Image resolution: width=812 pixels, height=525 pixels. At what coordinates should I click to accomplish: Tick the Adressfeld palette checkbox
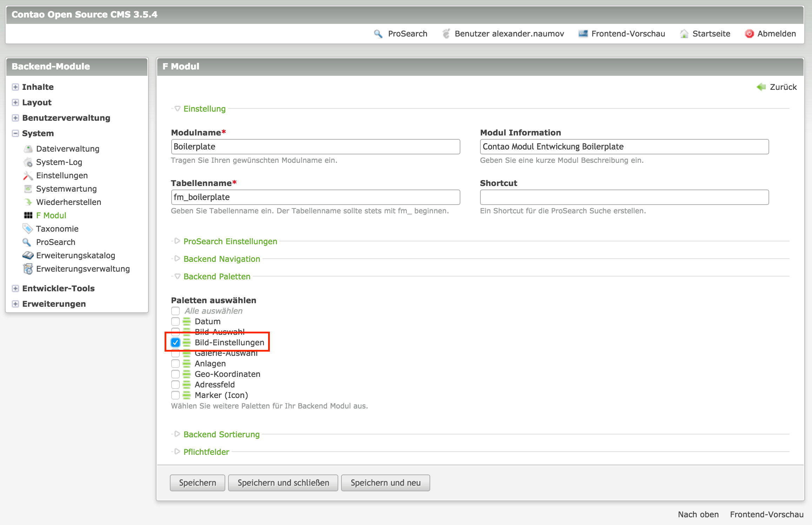[x=175, y=385]
